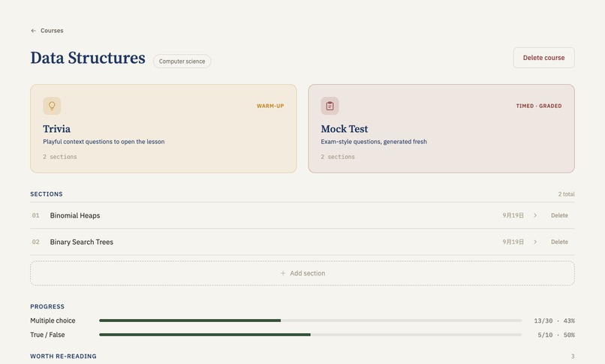Click the WARM-UP label on Trivia card

tap(270, 106)
